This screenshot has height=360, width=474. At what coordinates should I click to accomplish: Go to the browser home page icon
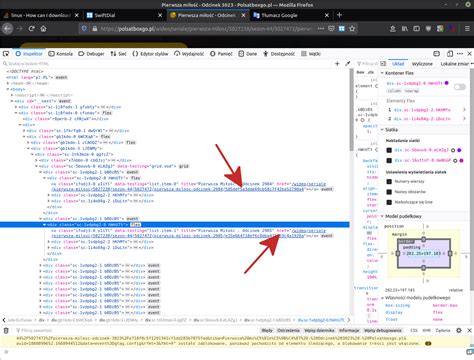click(43, 29)
